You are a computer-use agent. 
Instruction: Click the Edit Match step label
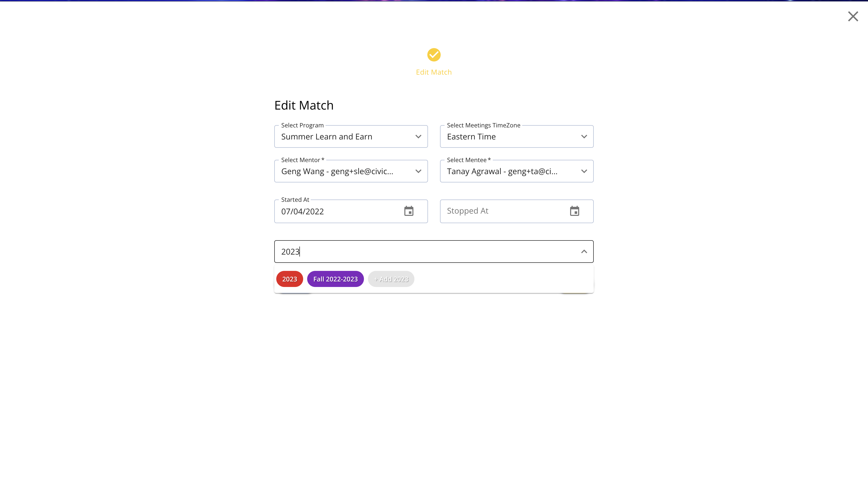tap(434, 72)
